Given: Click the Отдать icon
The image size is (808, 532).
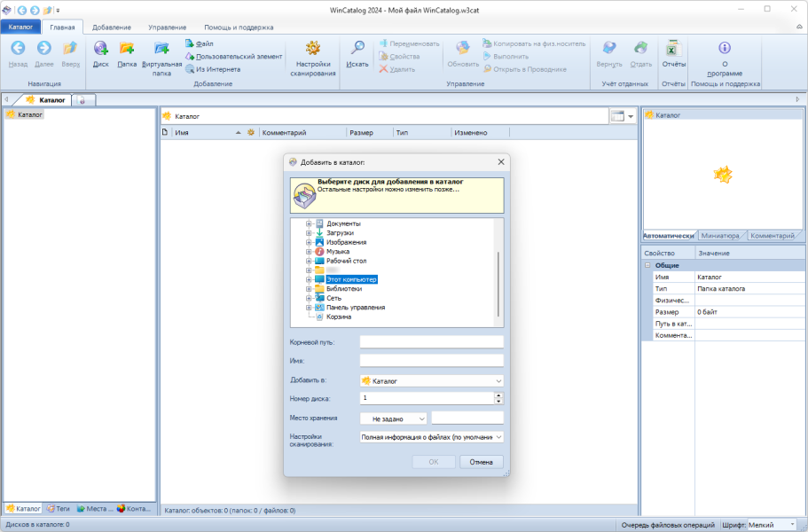Looking at the screenshot, I should coord(640,49).
